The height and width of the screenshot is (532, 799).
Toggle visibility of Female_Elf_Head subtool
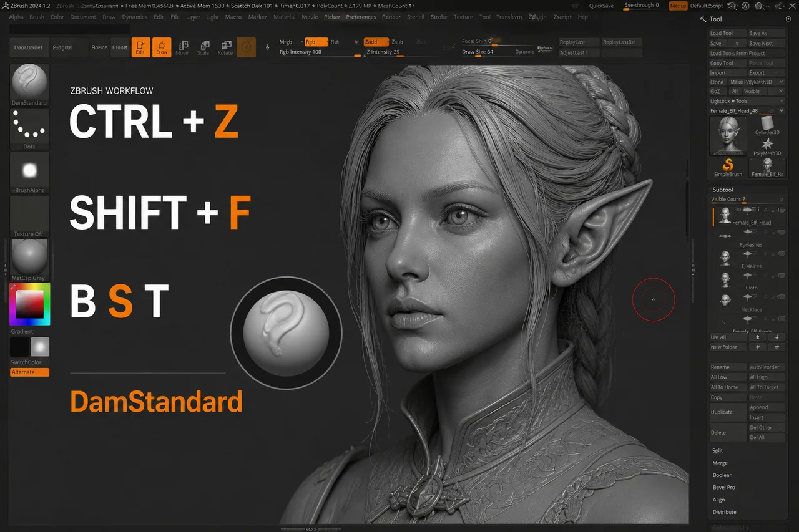point(781,211)
